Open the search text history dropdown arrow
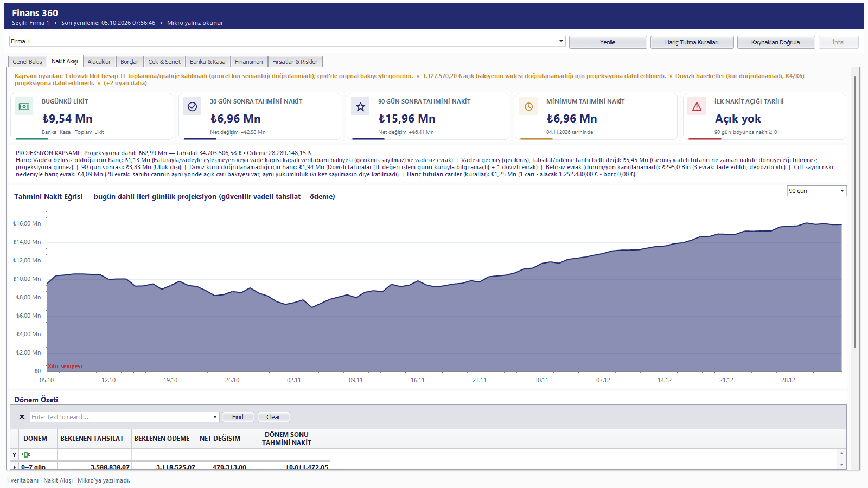 coord(215,417)
